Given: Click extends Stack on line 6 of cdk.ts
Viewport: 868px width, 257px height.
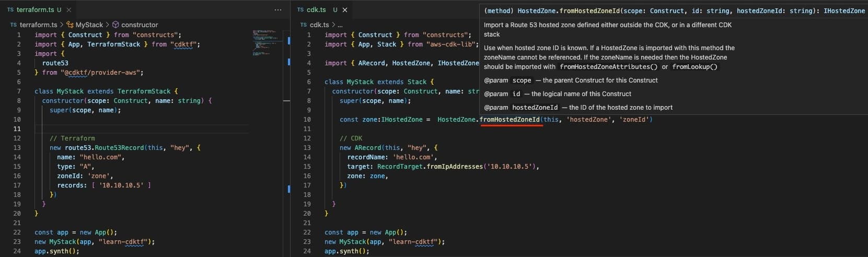Looking at the screenshot, I should pyautogui.click(x=402, y=82).
